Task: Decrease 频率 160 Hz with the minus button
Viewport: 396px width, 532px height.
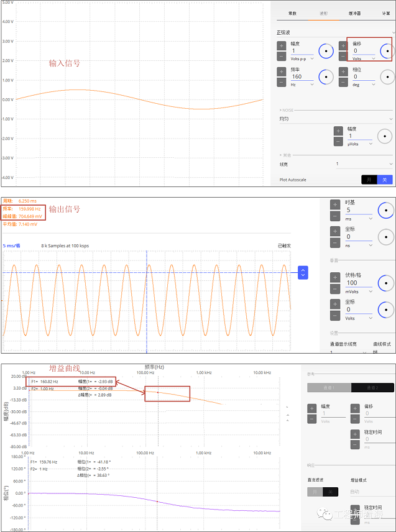Action: (282, 82)
